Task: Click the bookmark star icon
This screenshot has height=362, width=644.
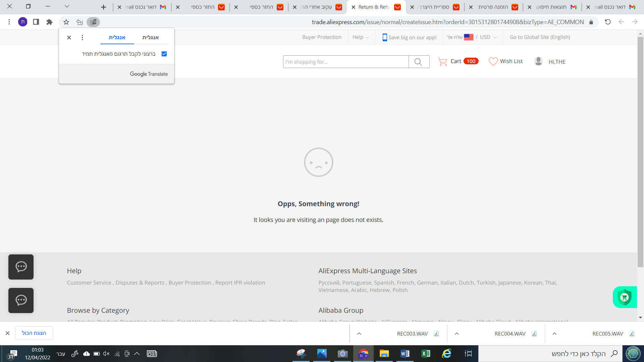Action: coord(66,22)
